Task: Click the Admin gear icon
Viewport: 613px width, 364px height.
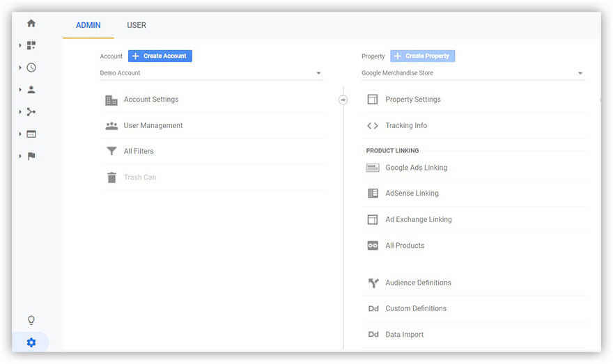Action: (x=31, y=342)
